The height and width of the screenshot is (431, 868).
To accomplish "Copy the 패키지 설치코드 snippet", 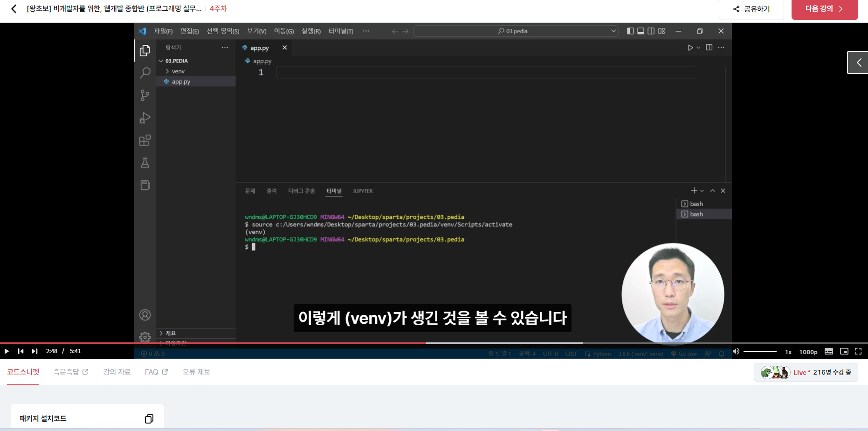I will coord(149,419).
